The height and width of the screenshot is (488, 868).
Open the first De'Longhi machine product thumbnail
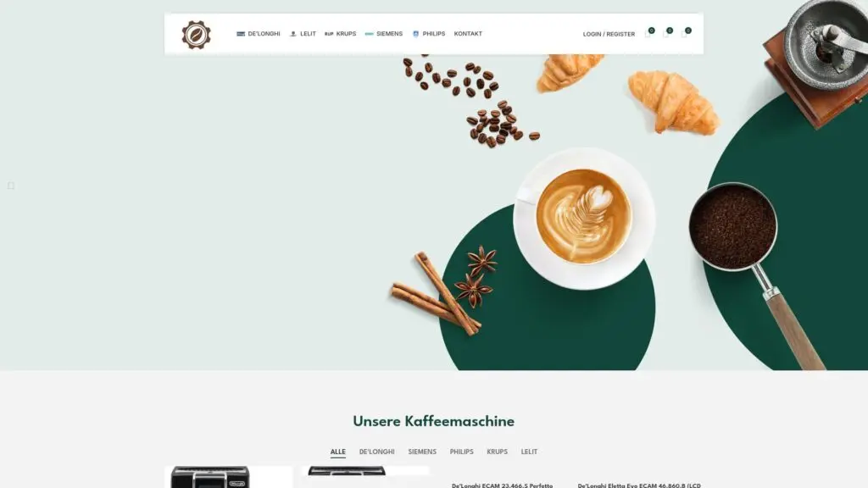point(228,477)
